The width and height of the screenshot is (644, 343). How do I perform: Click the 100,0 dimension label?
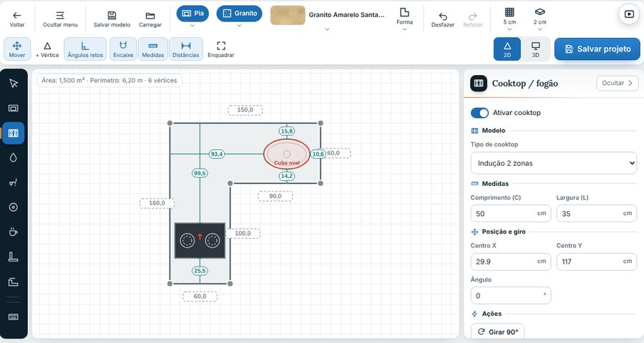point(243,234)
